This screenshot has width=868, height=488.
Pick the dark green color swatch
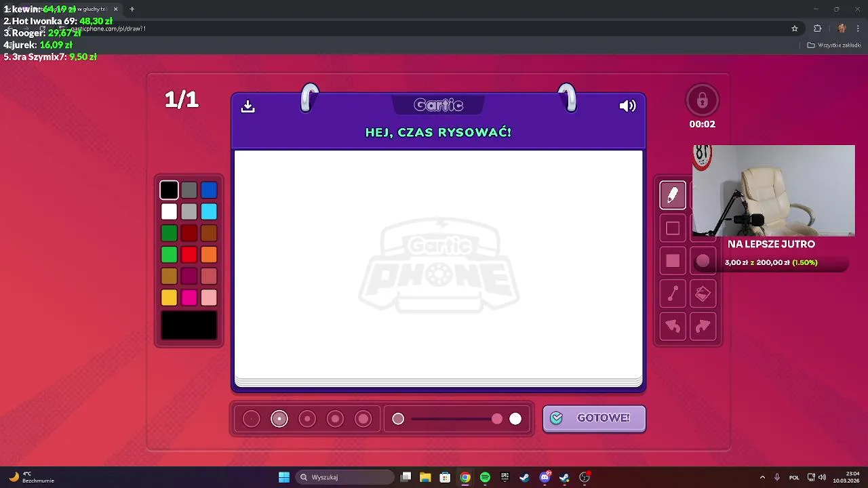[169, 234]
